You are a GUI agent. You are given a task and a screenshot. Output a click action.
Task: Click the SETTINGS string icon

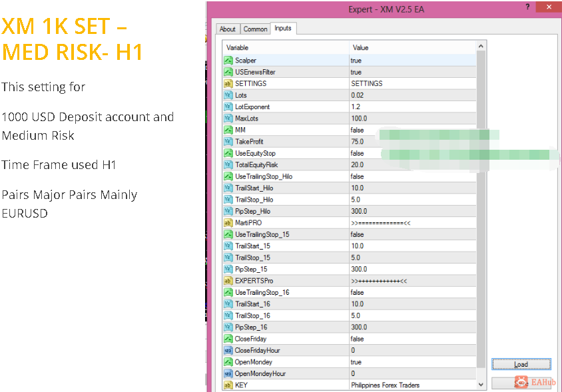coord(228,83)
